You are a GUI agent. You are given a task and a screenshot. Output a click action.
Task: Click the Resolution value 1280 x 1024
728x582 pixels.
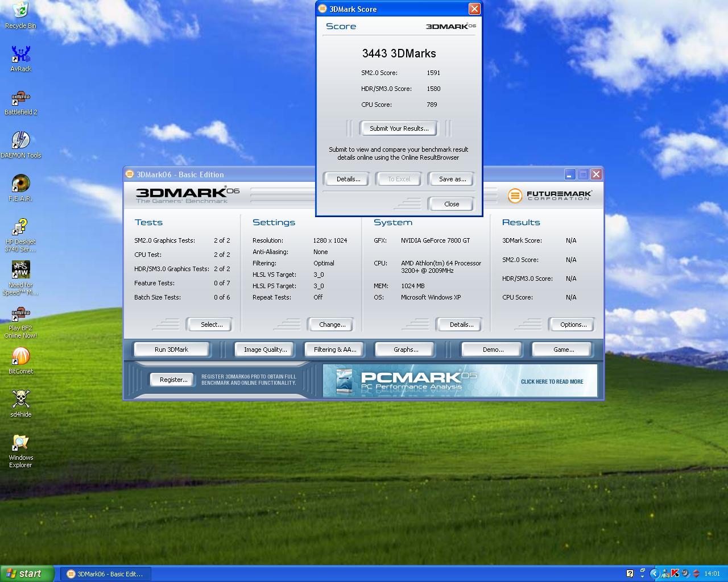click(x=330, y=240)
